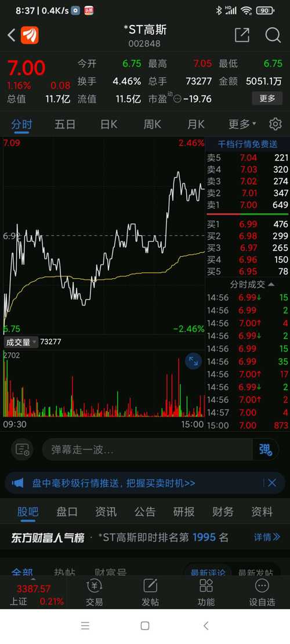Screen dimensions: 290x644
Task: Open the share icon in the header
Action: click(x=242, y=35)
